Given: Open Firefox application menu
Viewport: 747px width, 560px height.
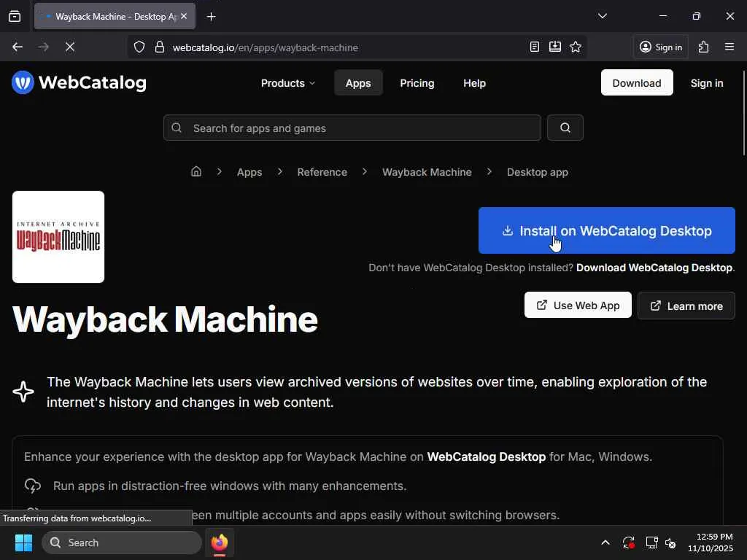Looking at the screenshot, I should pyautogui.click(x=729, y=47).
